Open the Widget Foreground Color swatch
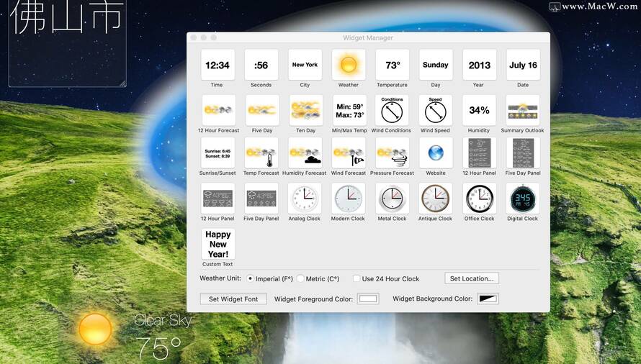 click(368, 299)
